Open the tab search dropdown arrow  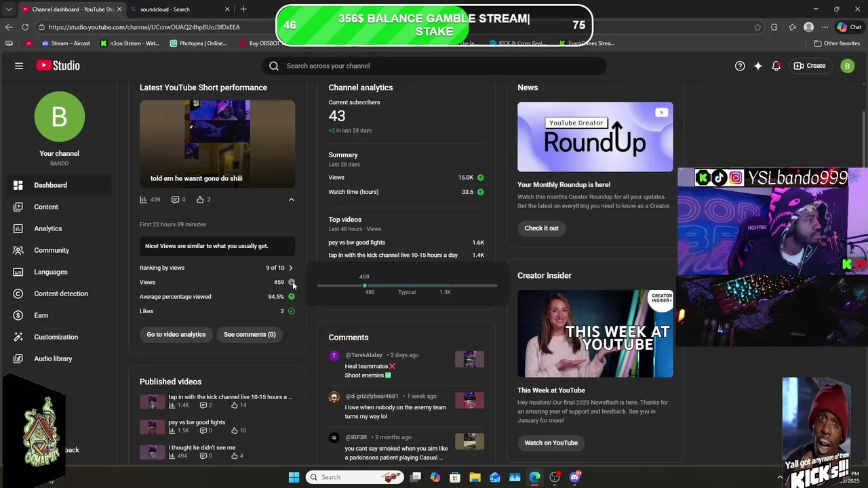click(9, 9)
